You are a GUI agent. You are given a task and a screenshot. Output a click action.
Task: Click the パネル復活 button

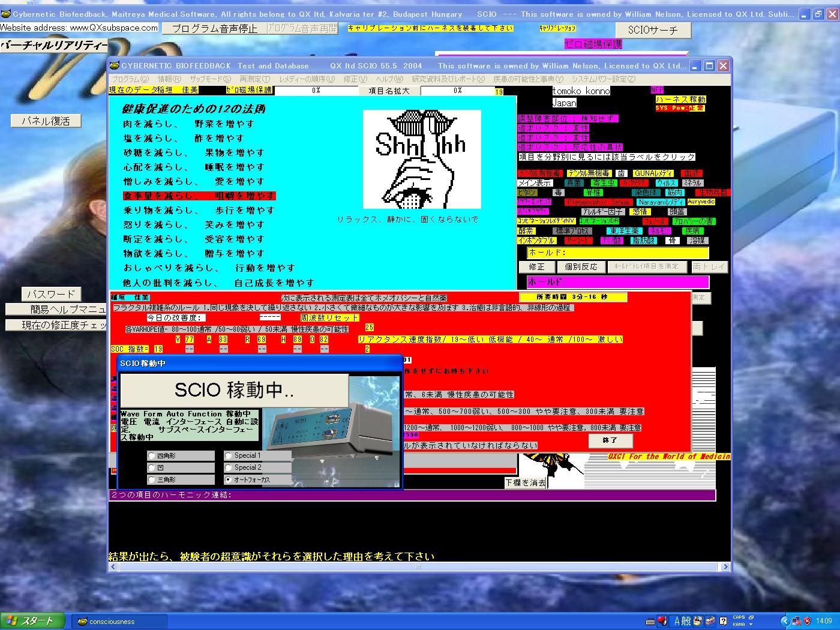click(x=46, y=121)
